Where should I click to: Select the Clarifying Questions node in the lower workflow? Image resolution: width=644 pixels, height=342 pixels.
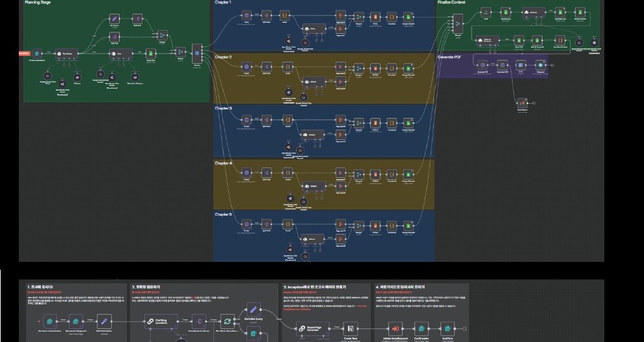coord(161,321)
